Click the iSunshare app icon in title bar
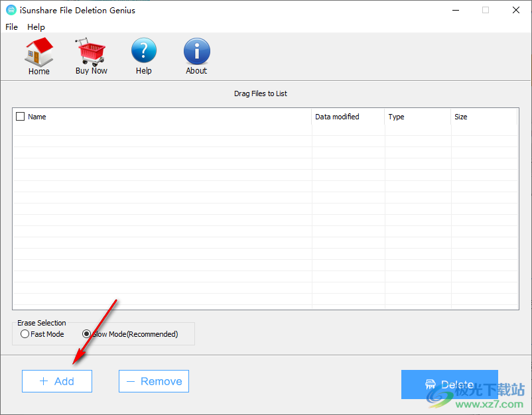 [x=11, y=10]
